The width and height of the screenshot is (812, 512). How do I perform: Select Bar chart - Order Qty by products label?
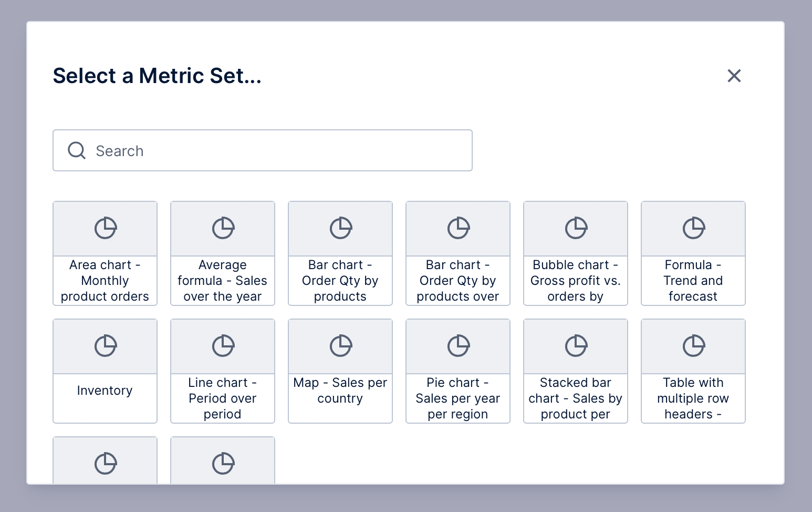click(340, 281)
